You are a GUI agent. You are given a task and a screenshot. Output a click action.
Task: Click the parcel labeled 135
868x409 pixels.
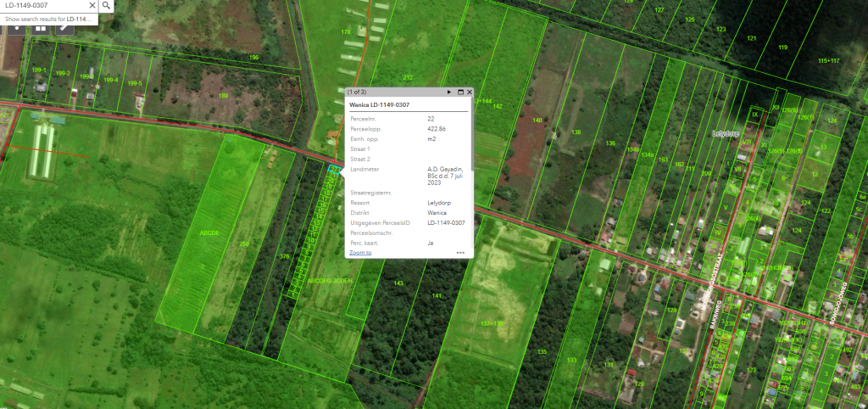coord(542,350)
